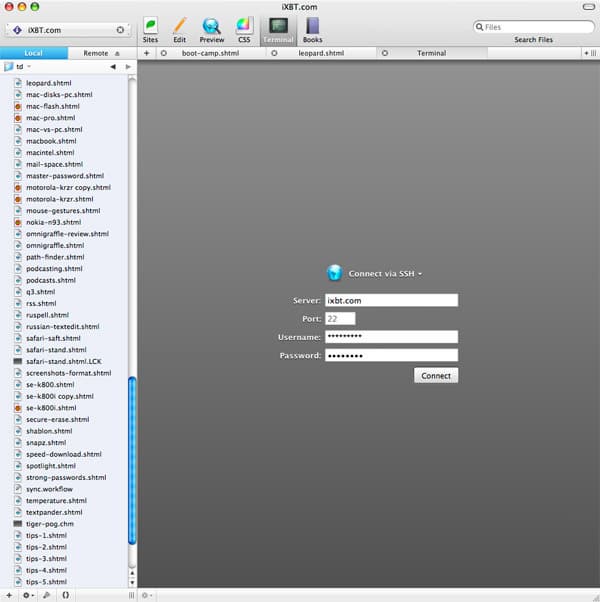This screenshot has width=600, height=602.
Task: Select the boot-camp.shtml tab
Action: [210, 53]
